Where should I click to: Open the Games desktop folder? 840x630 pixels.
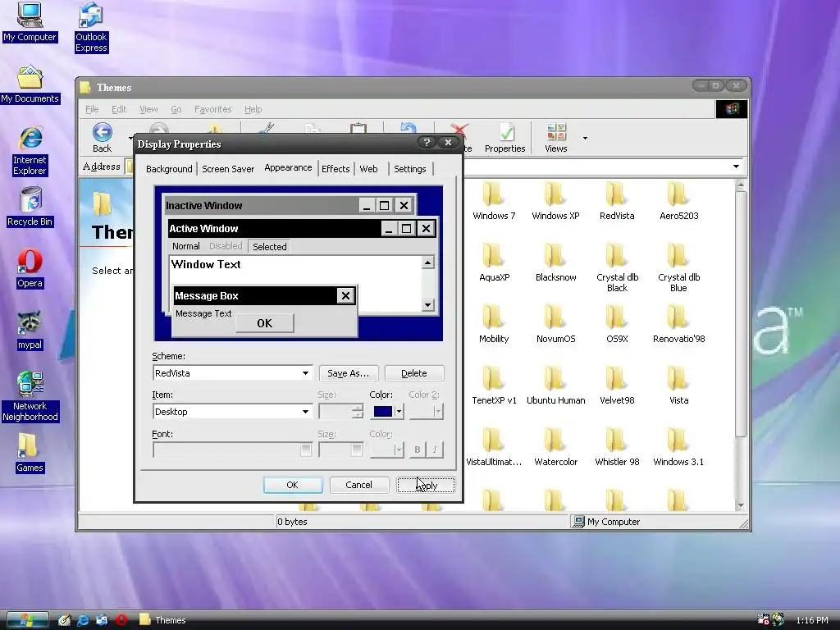(x=30, y=453)
